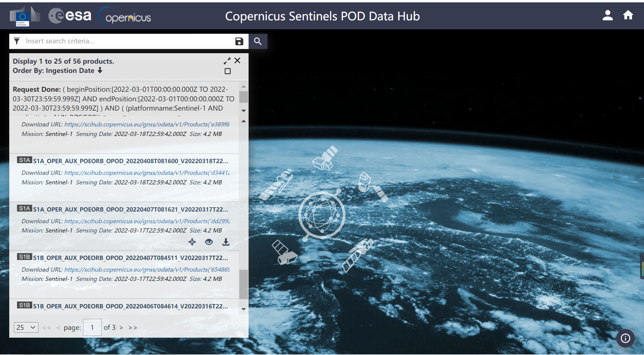This screenshot has height=355, width=644.
Task: Save the current search query (floppy disk icon)
Action: [x=239, y=42]
